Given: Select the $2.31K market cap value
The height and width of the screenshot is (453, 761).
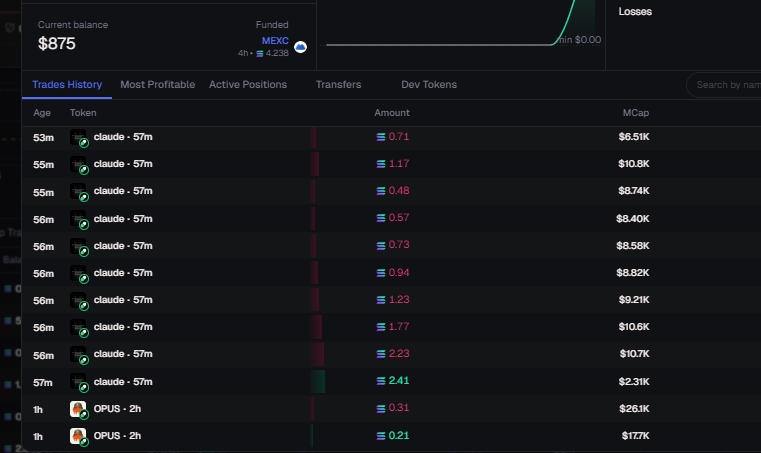Looking at the screenshot, I should pyautogui.click(x=634, y=382).
